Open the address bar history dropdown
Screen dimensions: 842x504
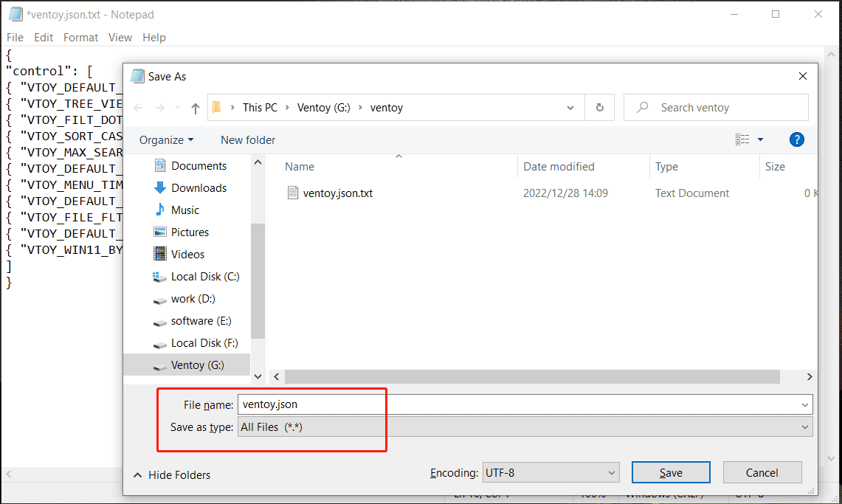[x=570, y=108]
